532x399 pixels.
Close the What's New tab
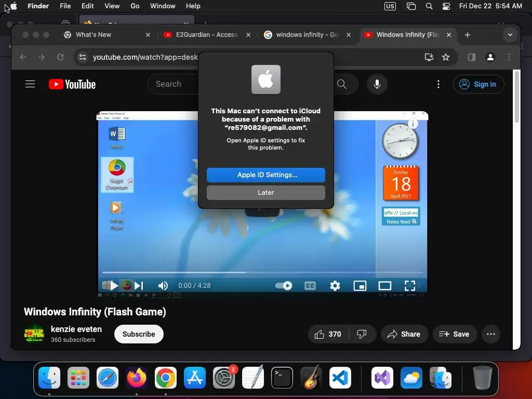click(x=148, y=35)
